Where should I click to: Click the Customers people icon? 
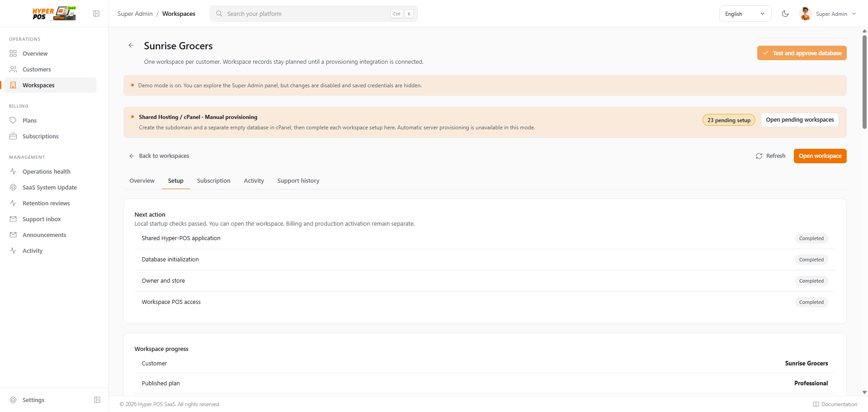(13, 69)
